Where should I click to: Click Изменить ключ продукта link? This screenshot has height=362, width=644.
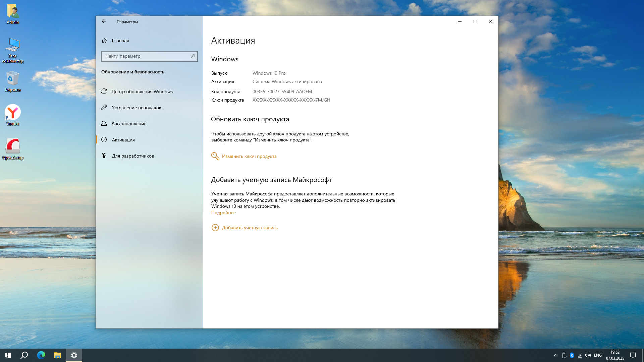tap(249, 156)
